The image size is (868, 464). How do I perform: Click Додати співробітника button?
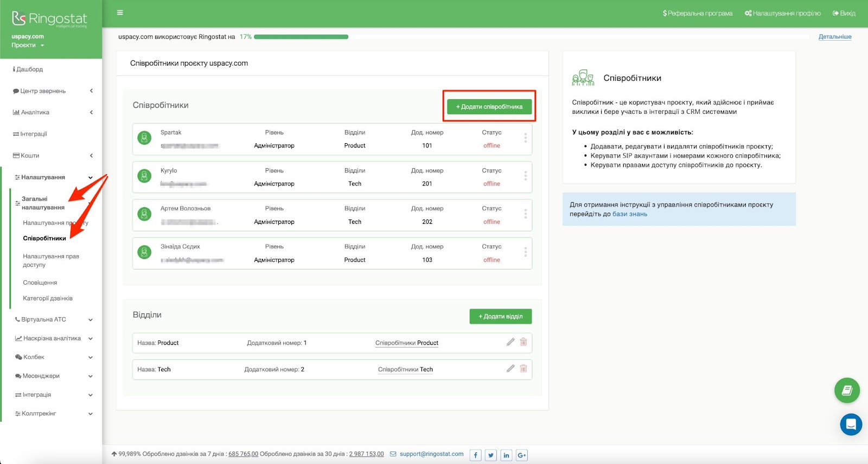[x=489, y=106]
